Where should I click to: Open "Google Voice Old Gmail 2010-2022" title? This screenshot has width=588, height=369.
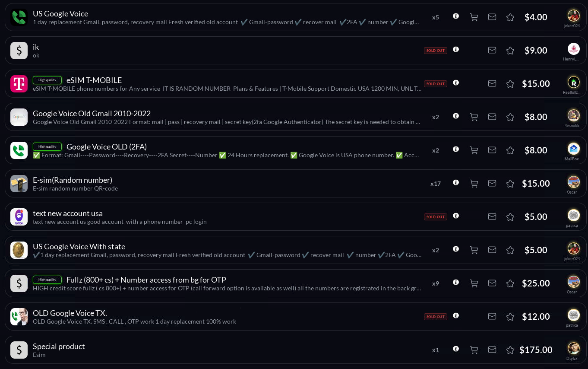92,114
